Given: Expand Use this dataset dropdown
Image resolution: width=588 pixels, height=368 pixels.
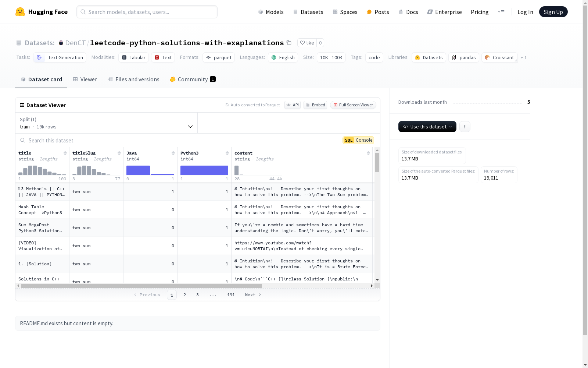Looking at the screenshot, I should (x=427, y=127).
